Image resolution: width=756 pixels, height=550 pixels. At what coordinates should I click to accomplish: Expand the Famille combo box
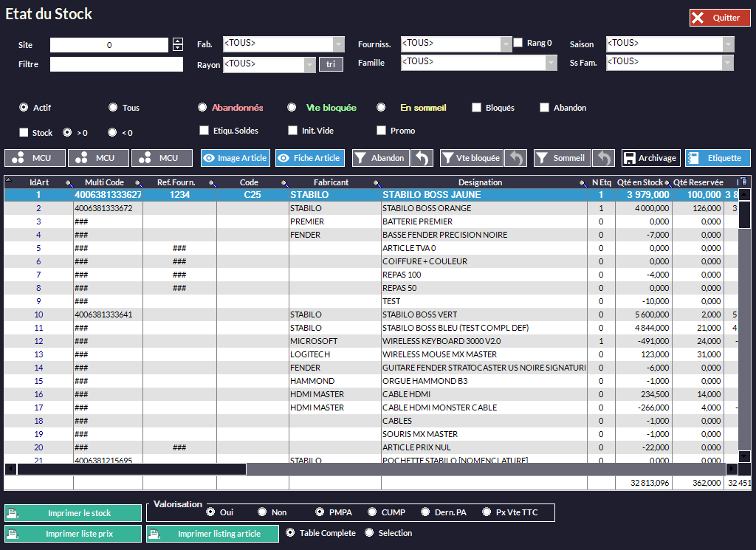tap(551, 63)
